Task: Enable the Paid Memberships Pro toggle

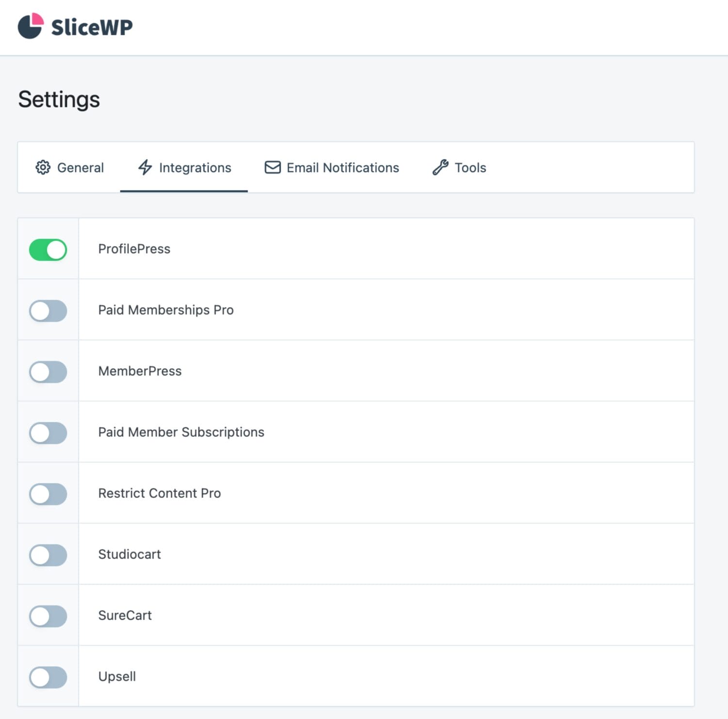Action: click(48, 311)
